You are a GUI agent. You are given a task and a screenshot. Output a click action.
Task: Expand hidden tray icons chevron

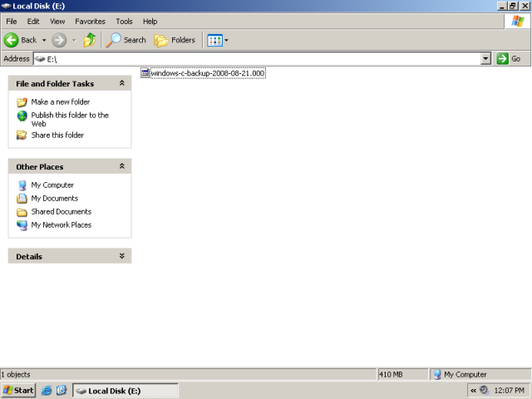click(x=473, y=391)
